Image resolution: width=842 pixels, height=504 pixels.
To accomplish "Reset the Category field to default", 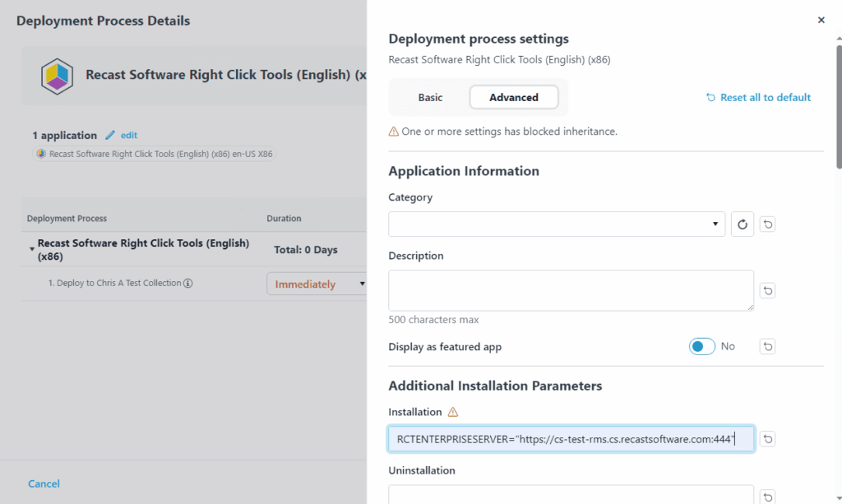I will click(766, 224).
